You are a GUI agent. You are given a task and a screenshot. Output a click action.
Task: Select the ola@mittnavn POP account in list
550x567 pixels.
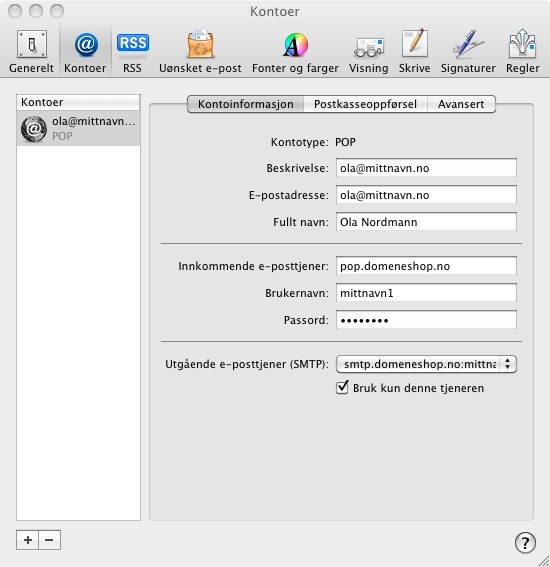click(x=78, y=128)
